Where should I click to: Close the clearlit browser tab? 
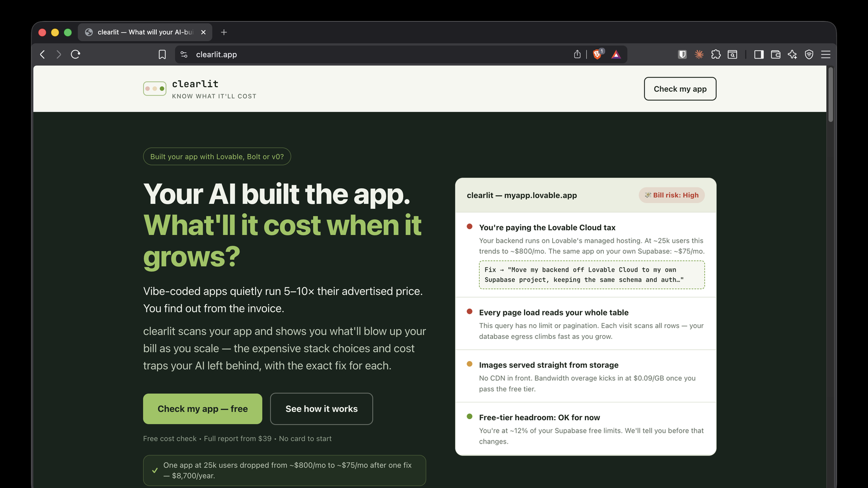pyautogui.click(x=203, y=33)
